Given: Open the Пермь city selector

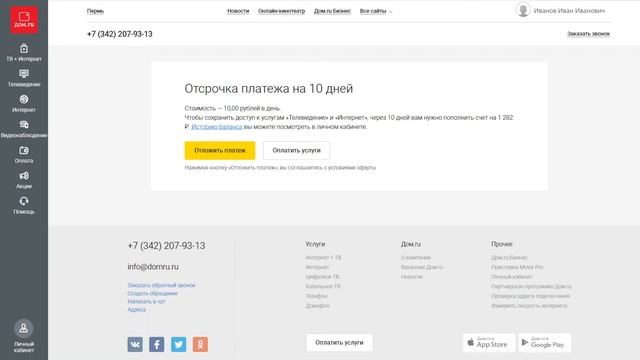Looking at the screenshot, I should click(95, 11).
